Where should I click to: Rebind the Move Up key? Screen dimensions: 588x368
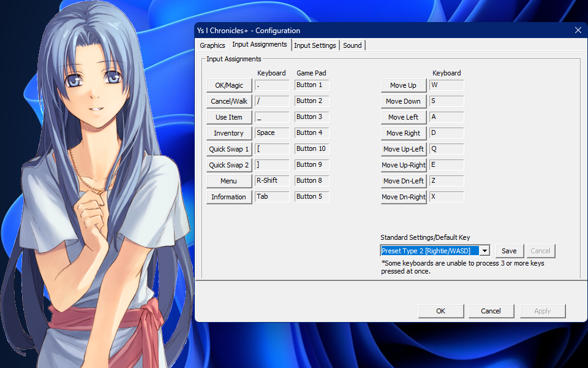(x=403, y=85)
